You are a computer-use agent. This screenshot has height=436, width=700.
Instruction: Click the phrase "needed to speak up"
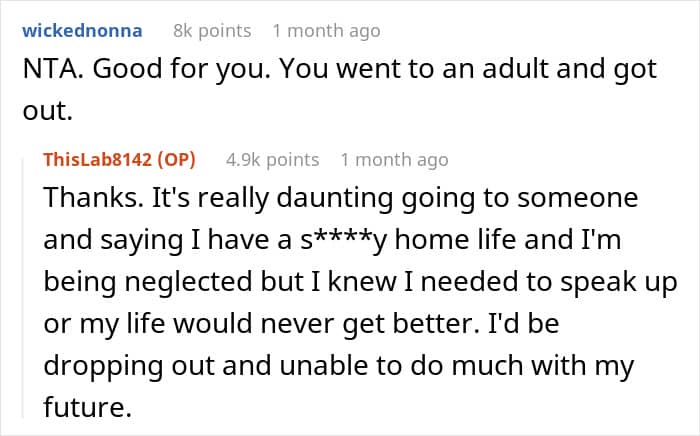[549, 282]
